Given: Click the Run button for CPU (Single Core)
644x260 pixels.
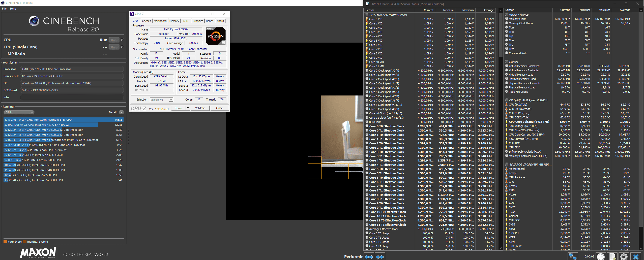Looking at the screenshot, I should coord(114,47).
